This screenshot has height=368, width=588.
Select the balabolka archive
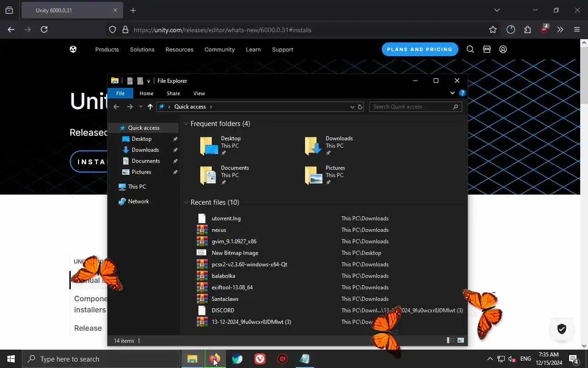point(223,276)
